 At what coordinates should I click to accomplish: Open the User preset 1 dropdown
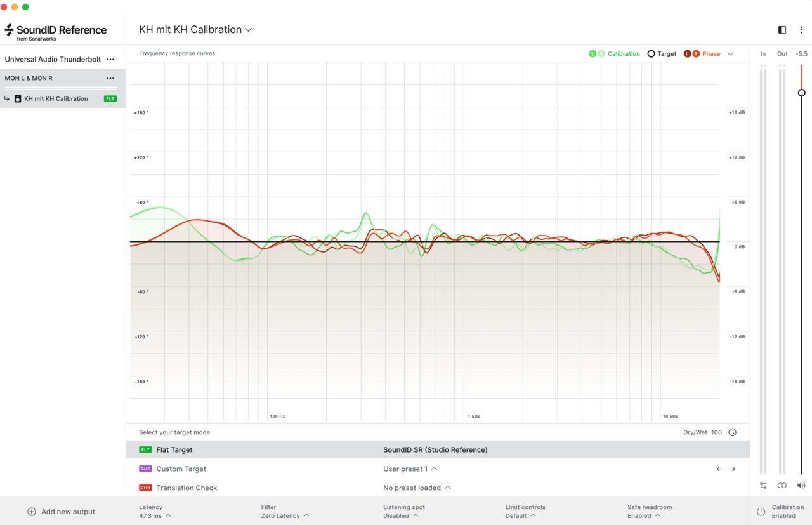click(x=410, y=469)
